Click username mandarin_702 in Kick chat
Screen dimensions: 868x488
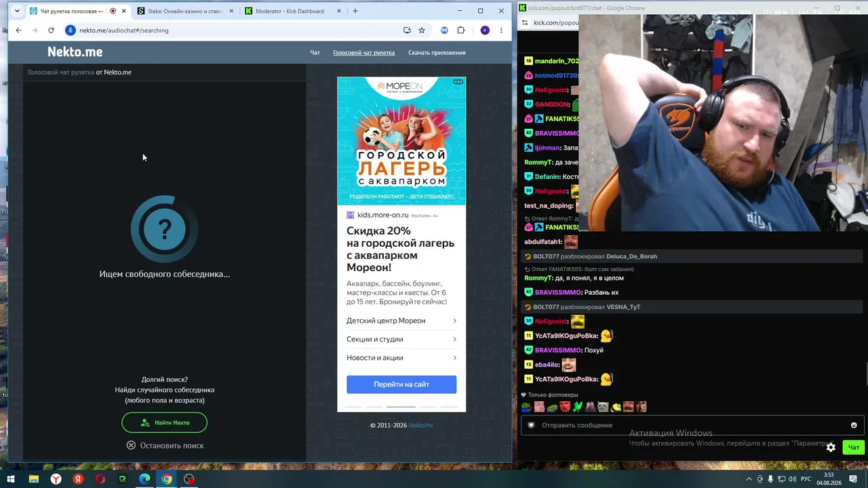pos(557,61)
